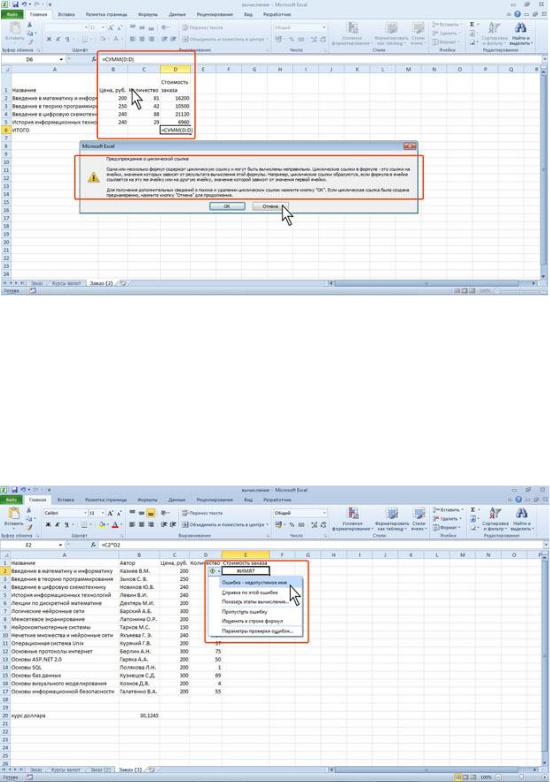Click increase decimal in lower Excel ribbon

314,525
